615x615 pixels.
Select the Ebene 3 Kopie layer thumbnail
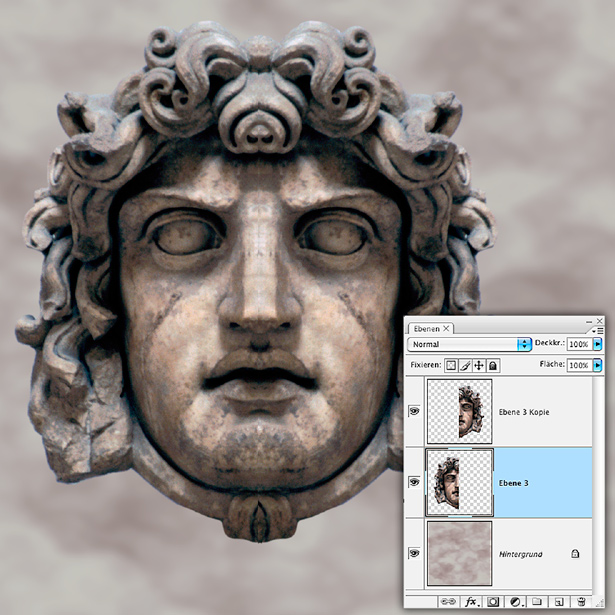point(459,412)
